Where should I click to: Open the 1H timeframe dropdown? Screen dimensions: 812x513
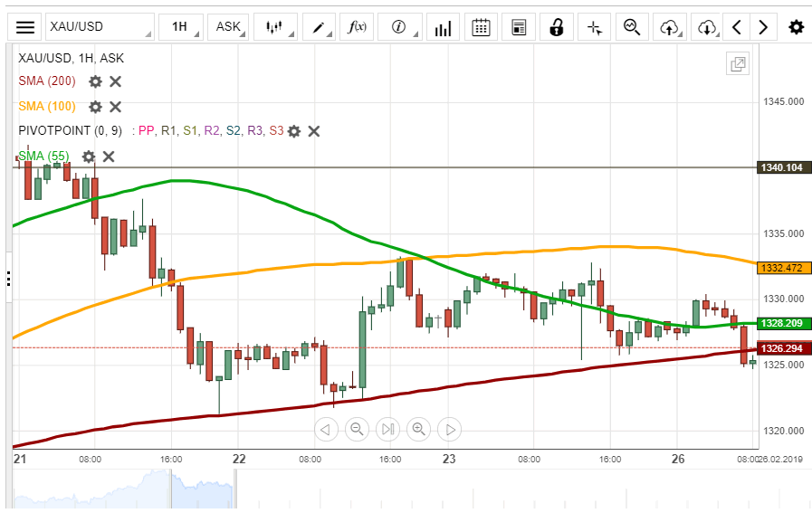(x=180, y=27)
